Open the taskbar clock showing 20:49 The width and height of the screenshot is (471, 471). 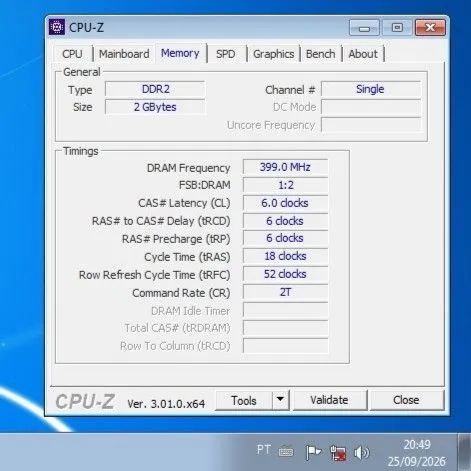tap(416, 453)
